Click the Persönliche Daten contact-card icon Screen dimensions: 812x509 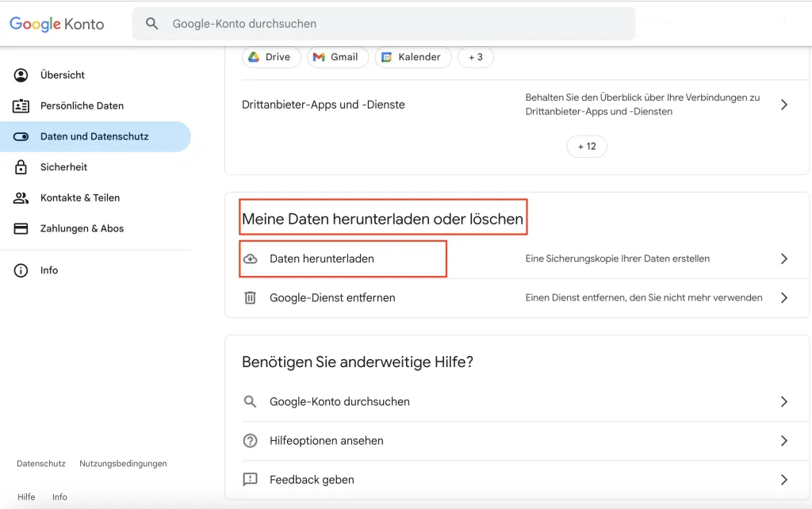pyautogui.click(x=20, y=105)
